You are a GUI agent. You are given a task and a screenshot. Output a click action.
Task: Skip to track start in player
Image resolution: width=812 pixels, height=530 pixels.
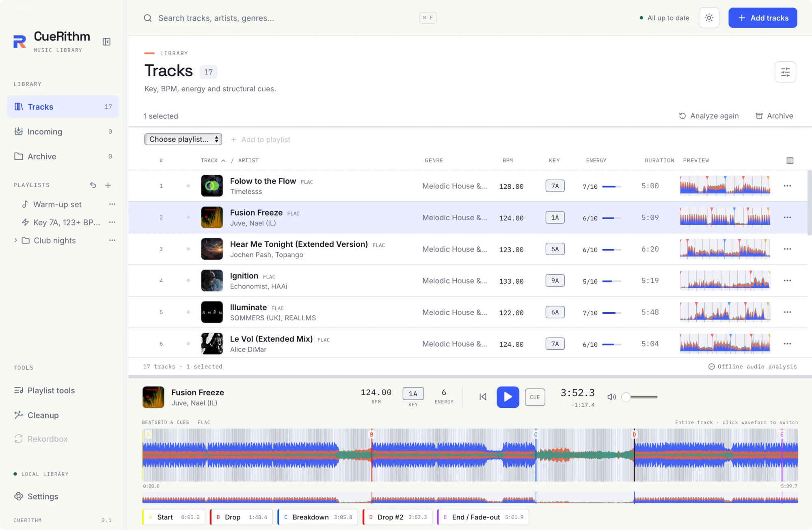[483, 397]
